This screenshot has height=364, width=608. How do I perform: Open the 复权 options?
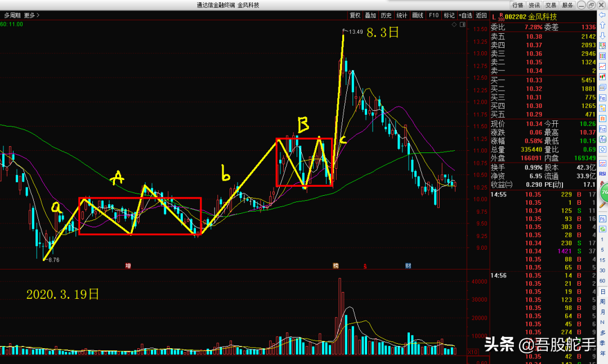tap(355, 16)
